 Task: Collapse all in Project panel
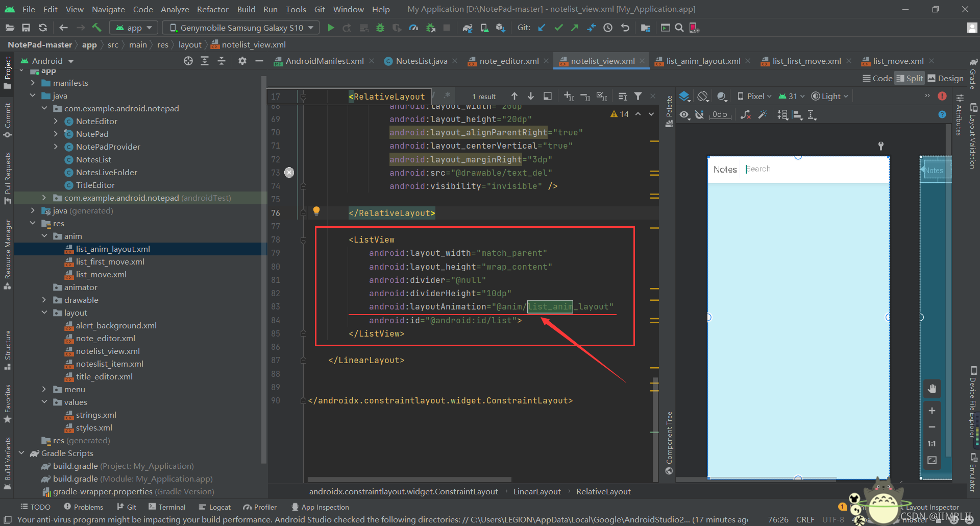click(x=222, y=61)
